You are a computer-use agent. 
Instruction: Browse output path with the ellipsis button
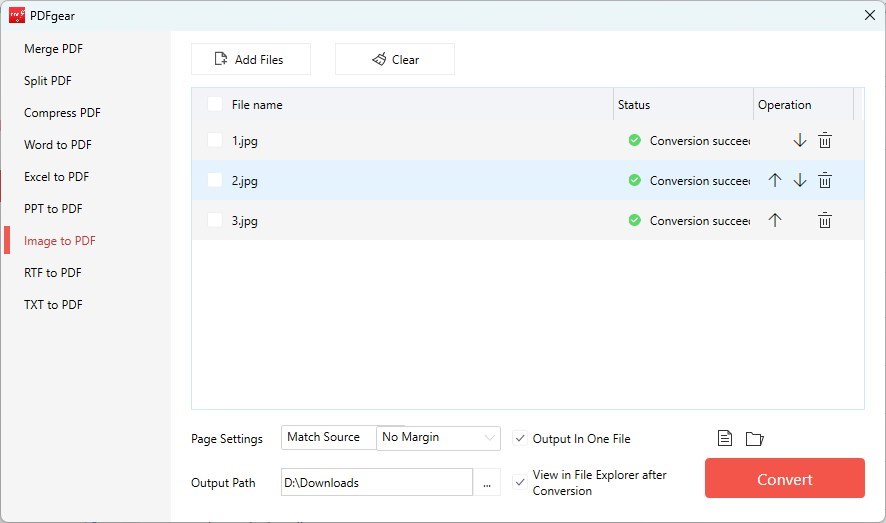pos(487,482)
